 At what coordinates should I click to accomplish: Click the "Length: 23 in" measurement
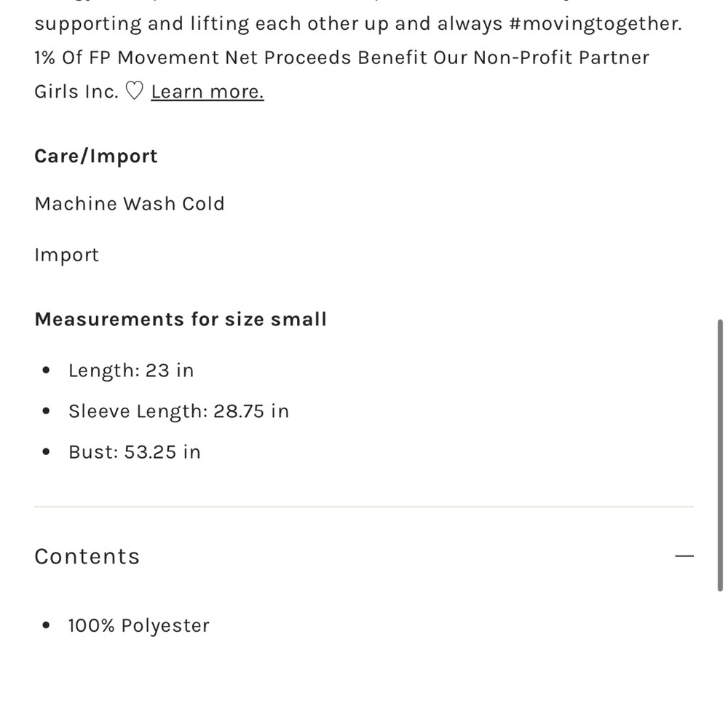(x=131, y=371)
